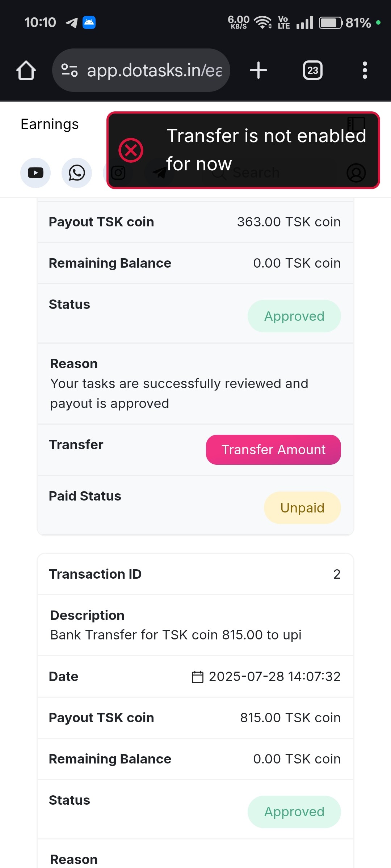Tap the Unpaid status badge

tap(302, 508)
